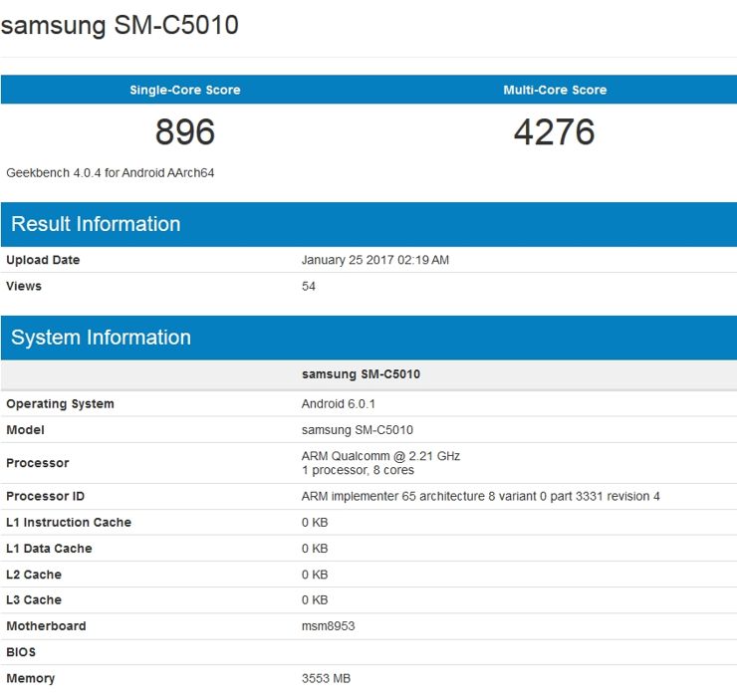Click the L3 Cache row label
The height and width of the screenshot is (700, 737).
[x=34, y=600]
